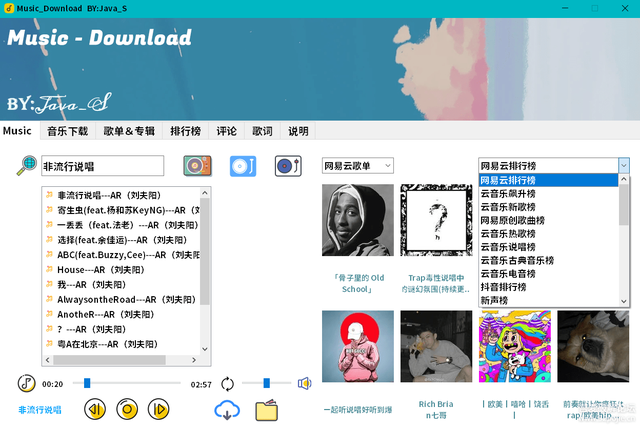
Task: Select song 寄生虫(feat.杨和苏KeyNG)
Action: pyautogui.click(x=122, y=210)
